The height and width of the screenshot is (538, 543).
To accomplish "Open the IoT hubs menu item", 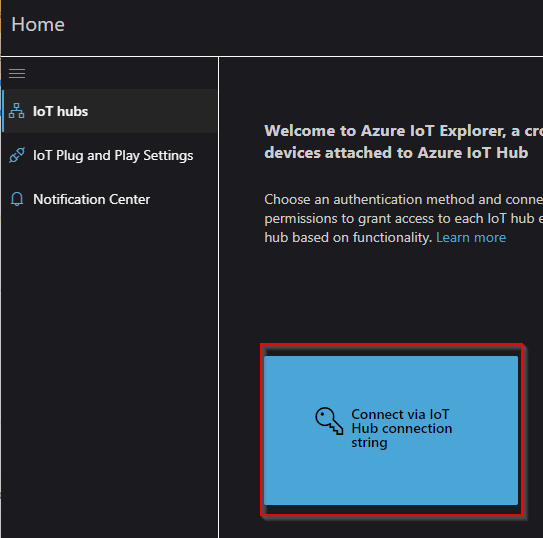I will [x=110, y=111].
